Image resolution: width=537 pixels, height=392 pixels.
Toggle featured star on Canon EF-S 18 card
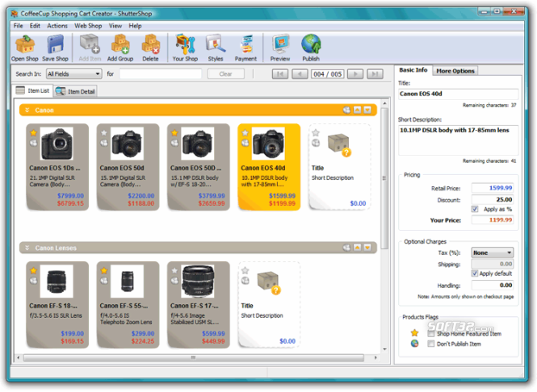[x=34, y=270]
